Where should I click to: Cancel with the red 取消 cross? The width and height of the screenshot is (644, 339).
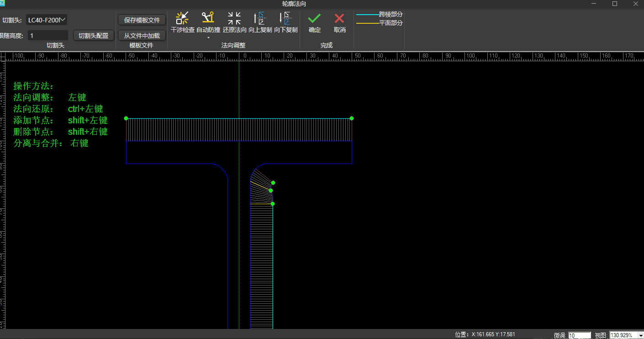339,22
